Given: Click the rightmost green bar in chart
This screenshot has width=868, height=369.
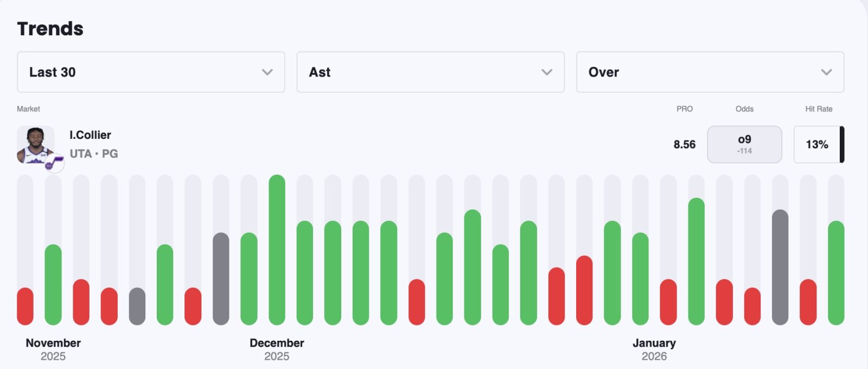Looking at the screenshot, I should 836,272.
